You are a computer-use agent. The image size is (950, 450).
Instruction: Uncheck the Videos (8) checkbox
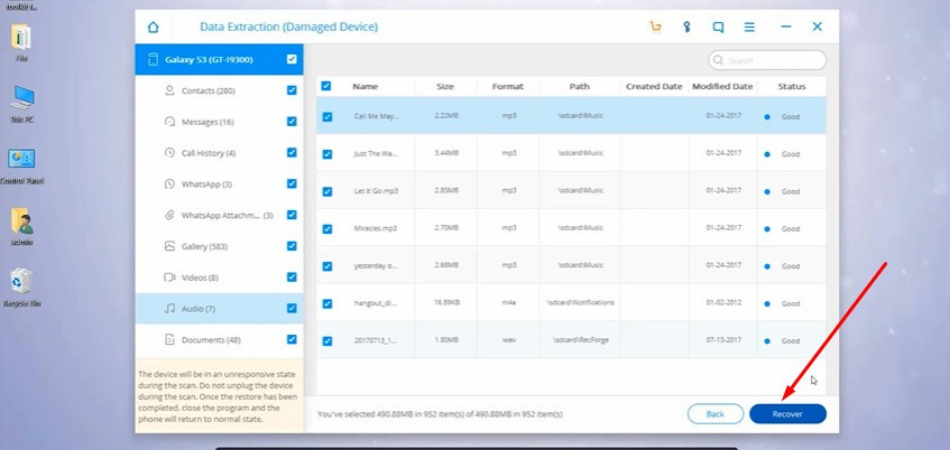tap(292, 277)
